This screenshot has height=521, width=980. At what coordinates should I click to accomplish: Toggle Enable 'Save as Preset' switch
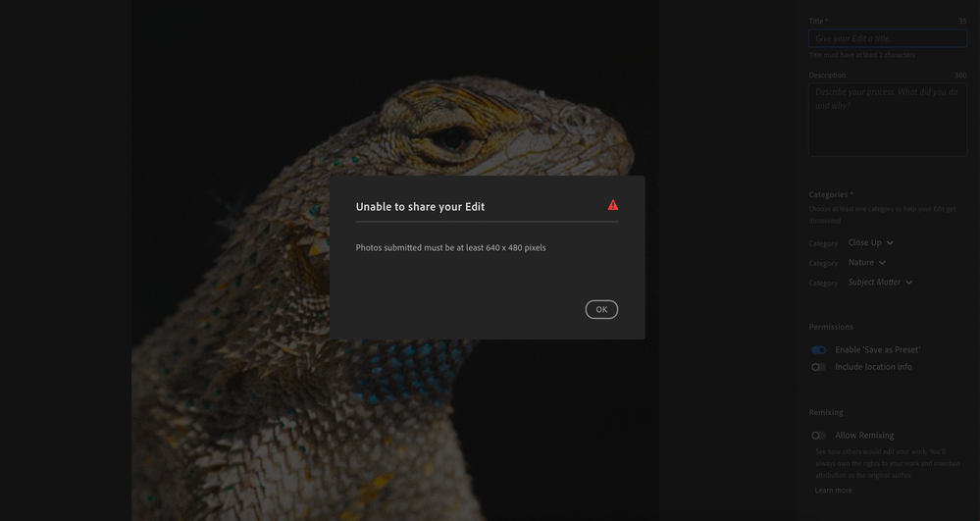(x=818, y=350)
